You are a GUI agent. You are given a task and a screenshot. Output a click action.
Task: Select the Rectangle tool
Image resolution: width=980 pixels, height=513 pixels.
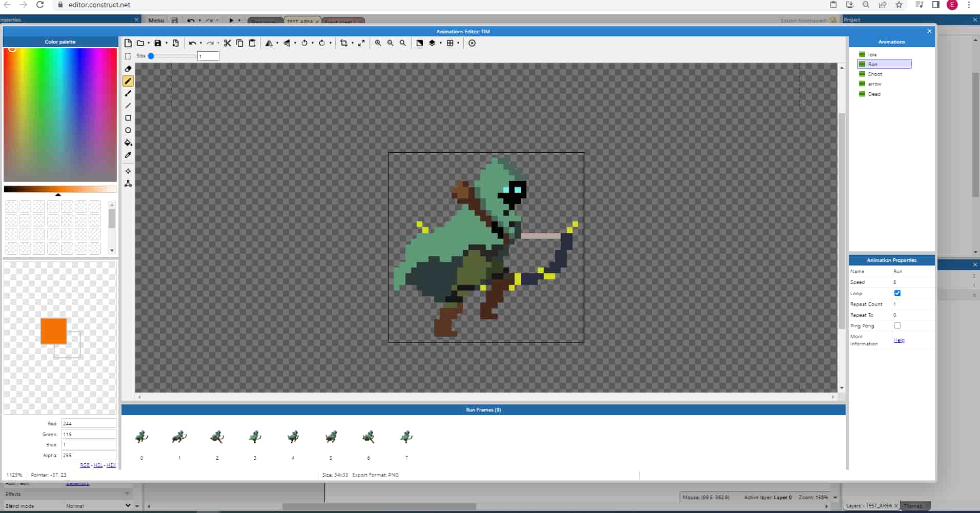pyautogui.click(x=128, y=118)
